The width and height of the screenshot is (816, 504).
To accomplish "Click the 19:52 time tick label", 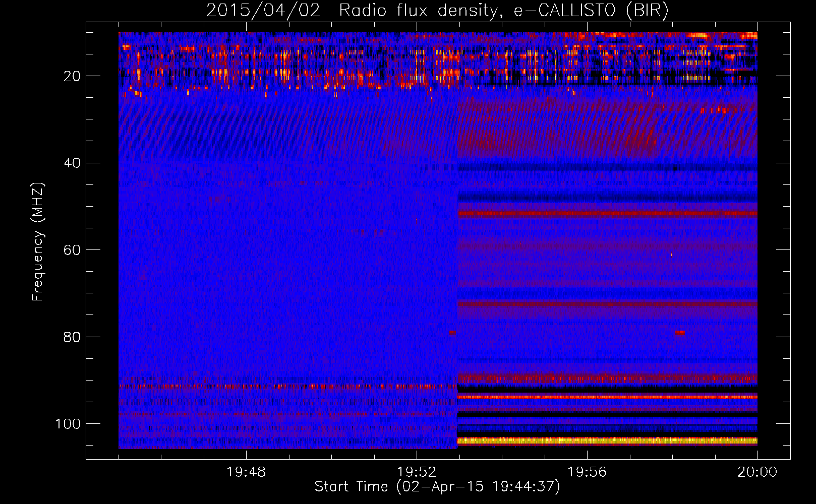I will click(417, 472).
